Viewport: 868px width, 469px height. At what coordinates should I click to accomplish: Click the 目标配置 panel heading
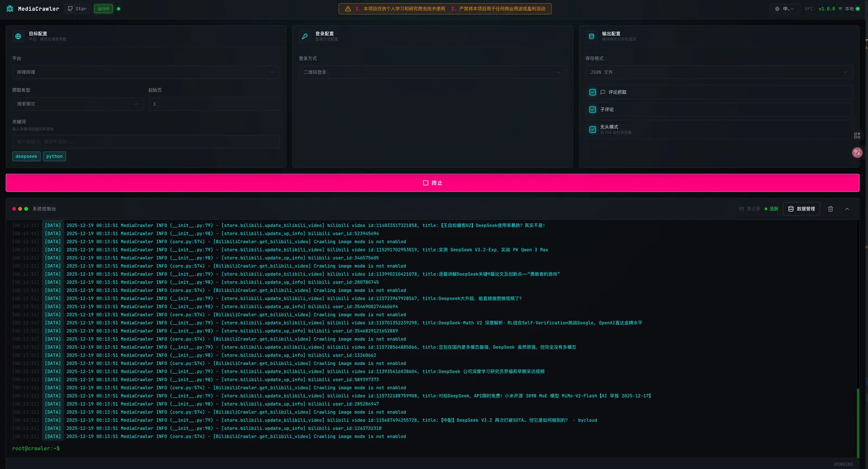[38, 34]
